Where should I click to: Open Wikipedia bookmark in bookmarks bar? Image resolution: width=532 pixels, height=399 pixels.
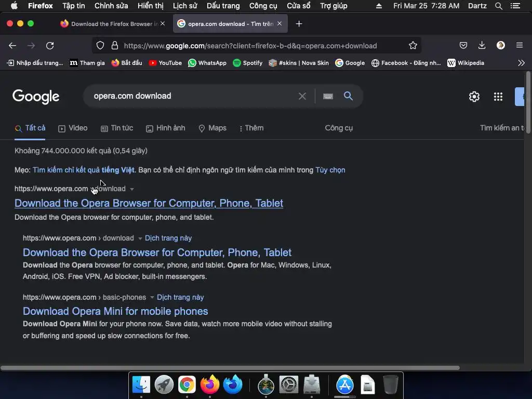point(465,63)
